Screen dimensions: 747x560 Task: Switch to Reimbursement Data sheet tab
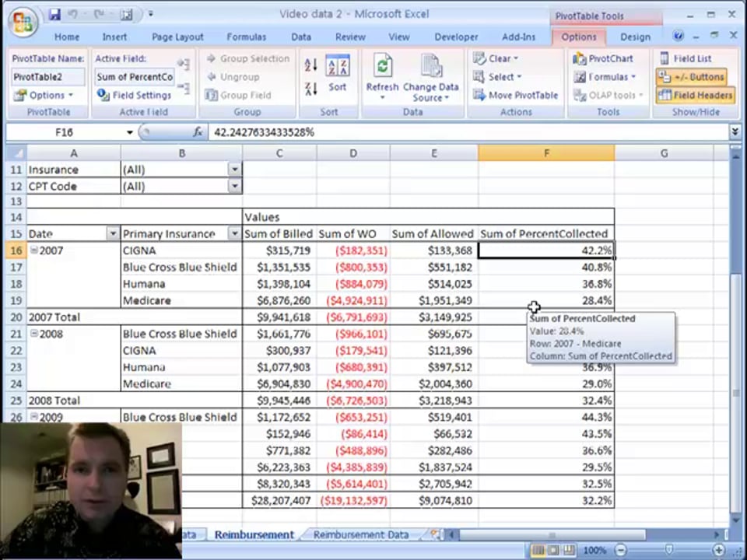click(x=360, y=534)
